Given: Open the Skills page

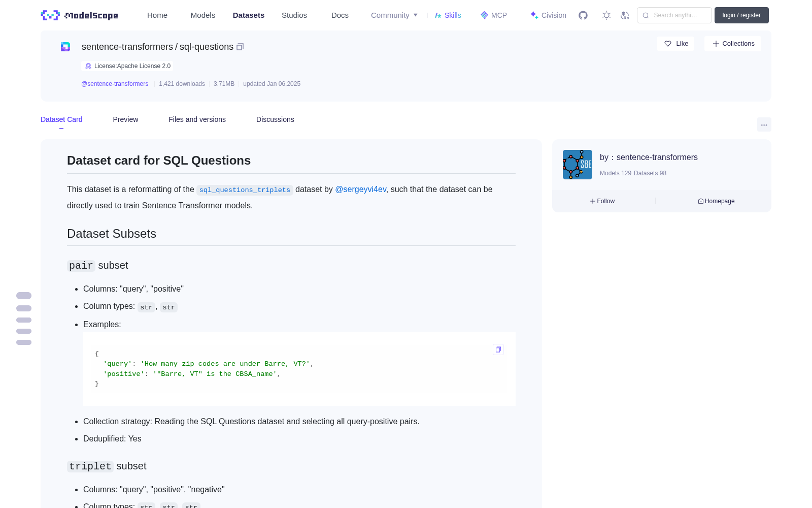Looking at the screenshot, I should click(x=448, y=15).
